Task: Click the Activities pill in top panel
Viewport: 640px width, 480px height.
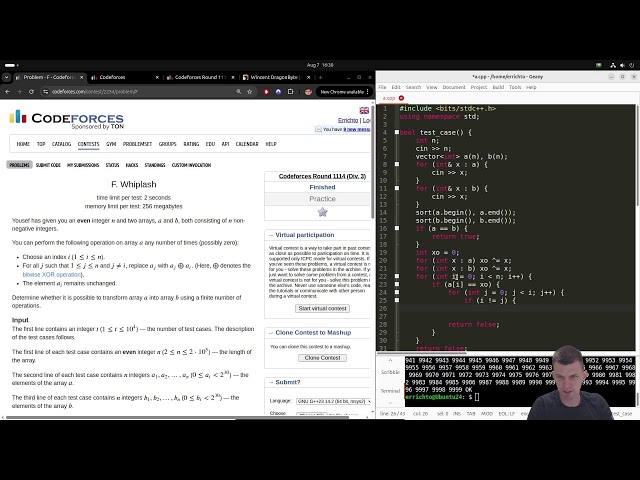Action: 11,65
